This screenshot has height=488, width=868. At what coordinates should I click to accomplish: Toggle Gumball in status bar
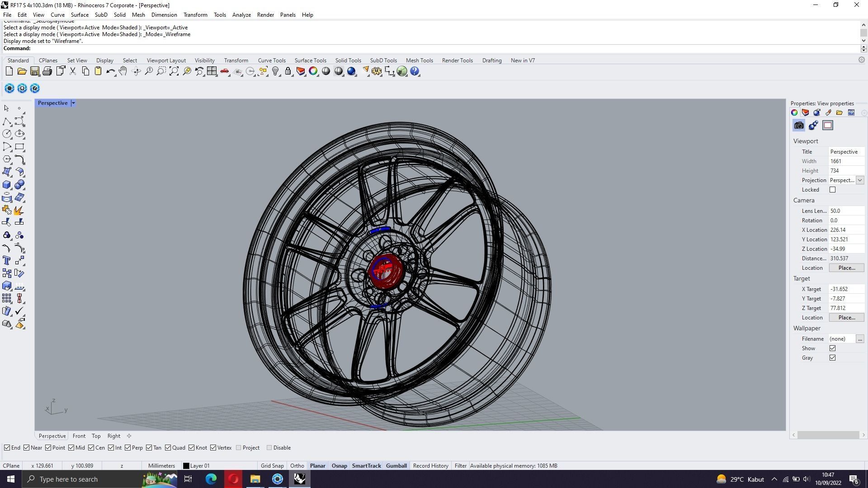pyautogui.click(x=396, y=466)
